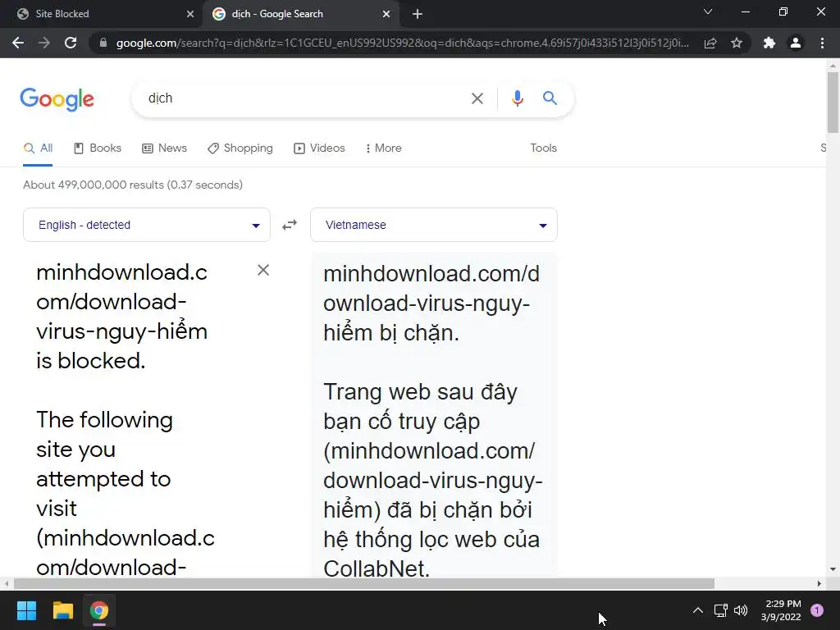840x630 pixels.
Task: Open the network tray icon
Action: (x=720, y=610)
